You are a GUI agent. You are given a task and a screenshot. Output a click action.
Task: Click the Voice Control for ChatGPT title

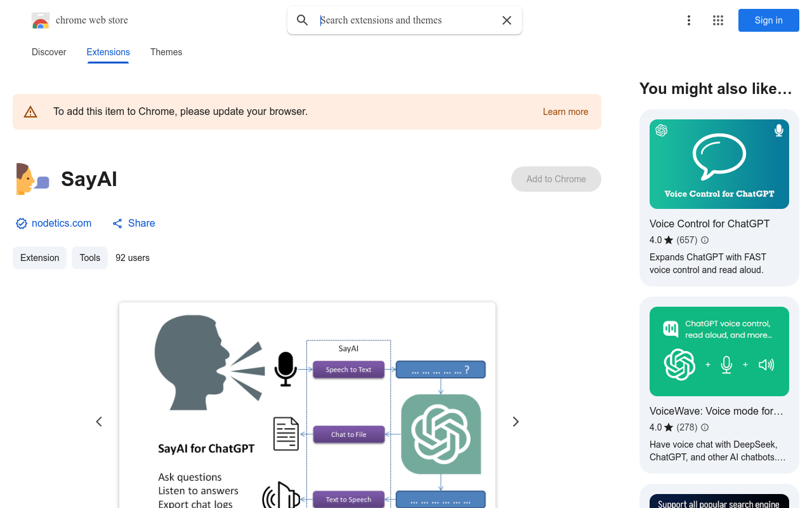(709, 224)
